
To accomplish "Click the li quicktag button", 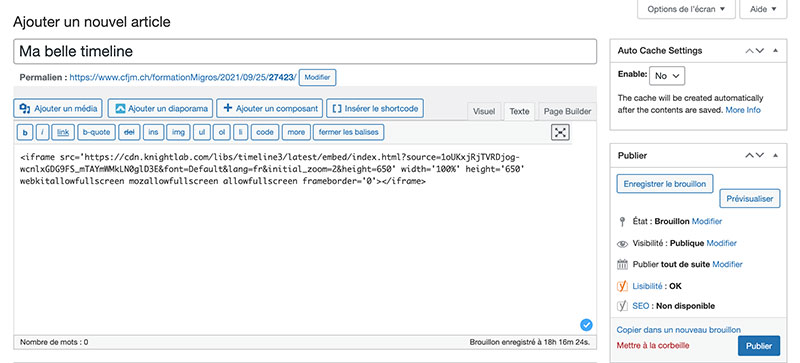I will pos(240,132).
